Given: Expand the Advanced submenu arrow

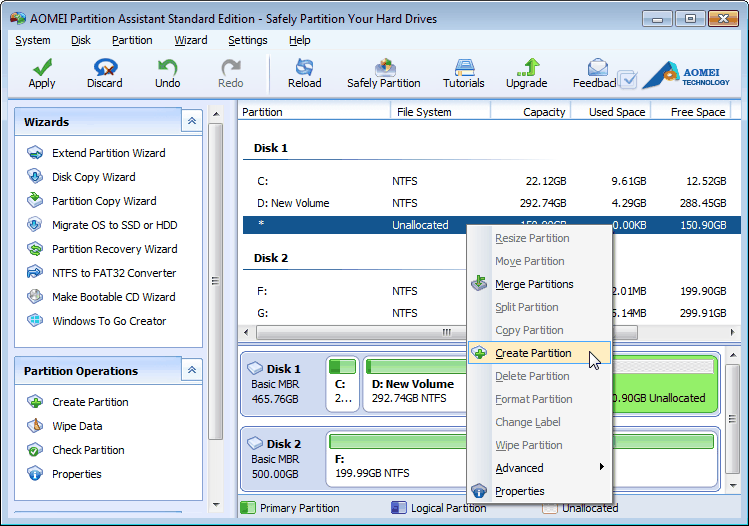Looking at the screenshot, I should point(602,467).
